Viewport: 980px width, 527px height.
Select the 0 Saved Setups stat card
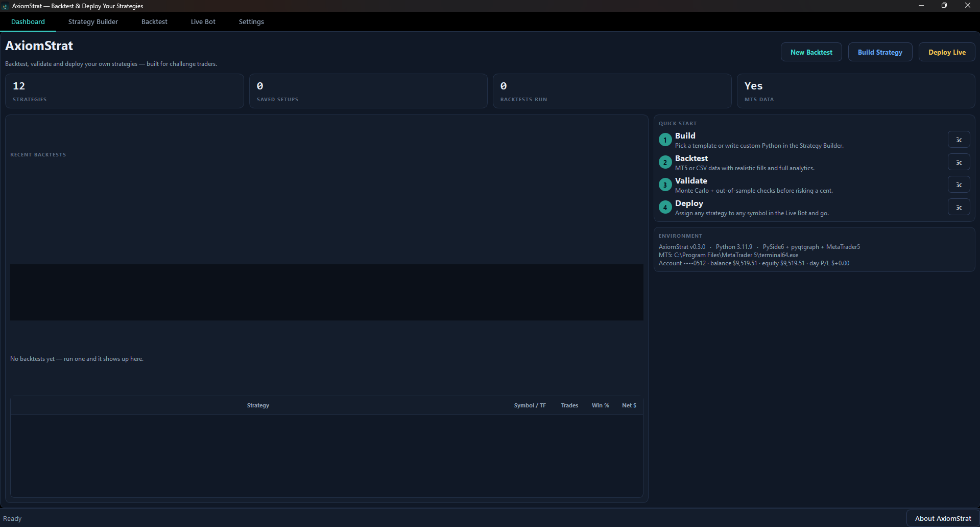(x=368, y=91)
